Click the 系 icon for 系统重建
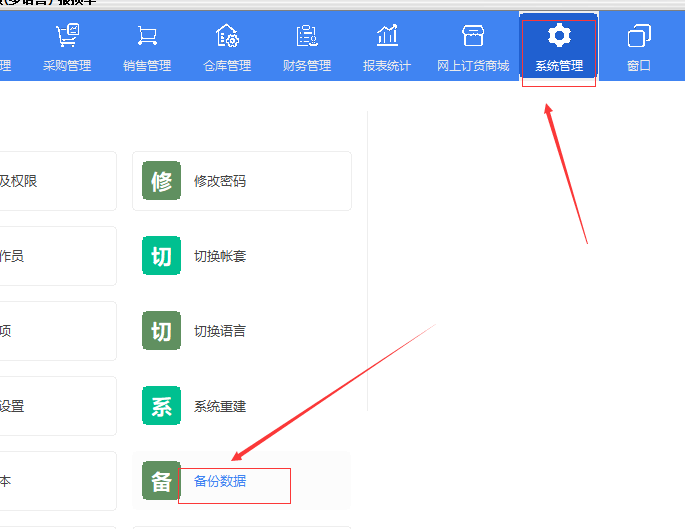 click(x=161, y=406)
